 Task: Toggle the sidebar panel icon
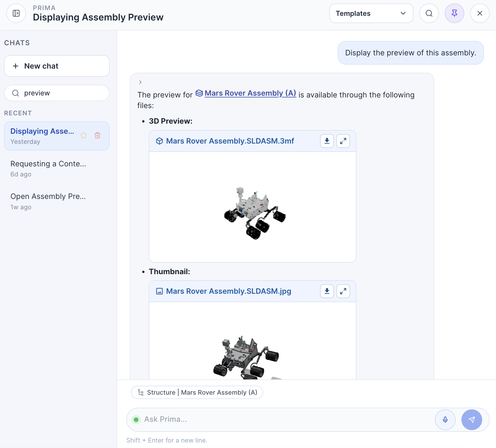(16, 13)
